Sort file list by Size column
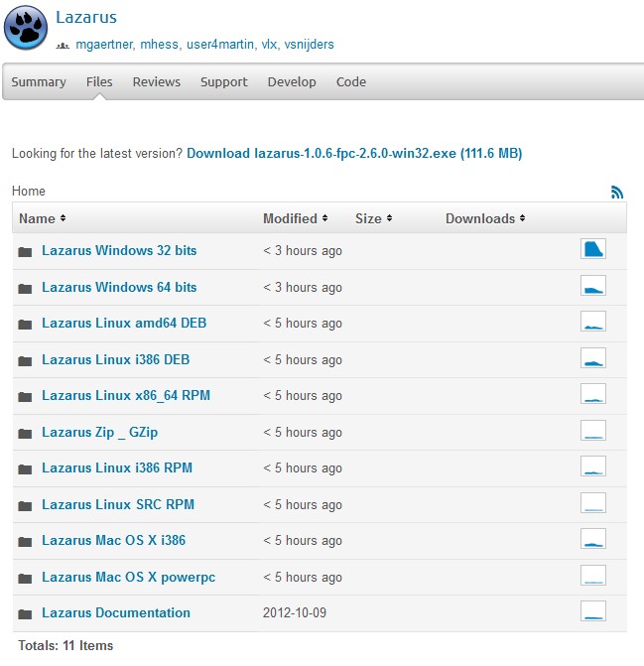 click(x=373, y=218)
